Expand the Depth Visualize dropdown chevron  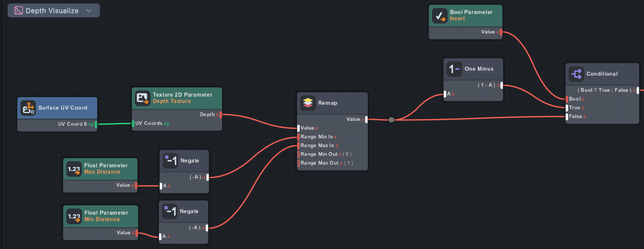tap(89, 11)
